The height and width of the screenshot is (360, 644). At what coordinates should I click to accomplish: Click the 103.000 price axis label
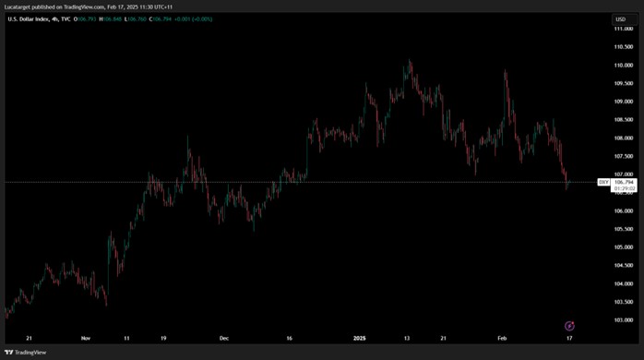click(x=624, y=320)
